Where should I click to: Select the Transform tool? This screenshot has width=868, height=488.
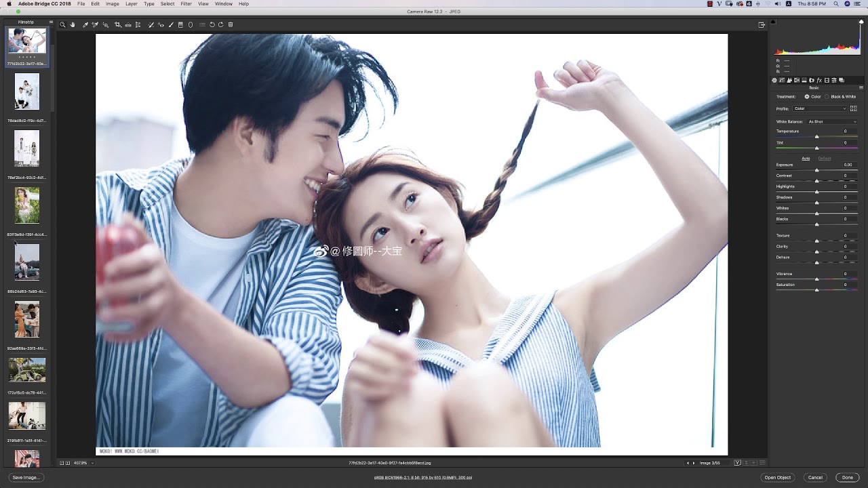[138, 24]
